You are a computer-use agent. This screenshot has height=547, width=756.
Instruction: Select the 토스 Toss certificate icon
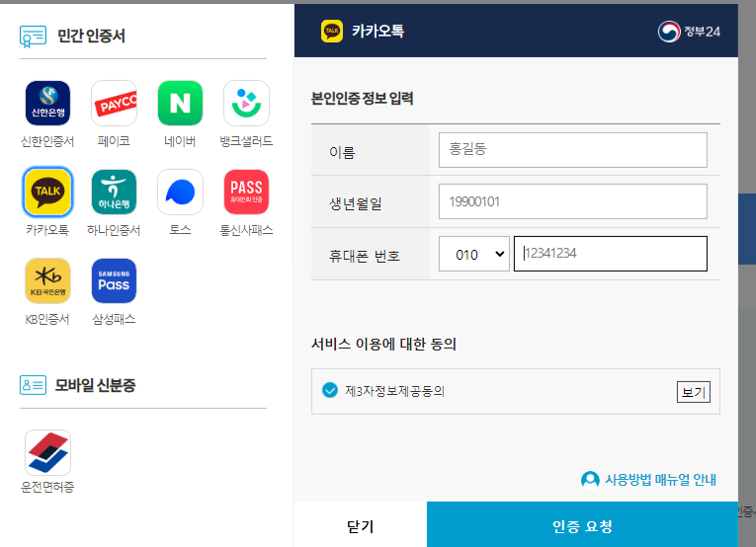[180, 193]
